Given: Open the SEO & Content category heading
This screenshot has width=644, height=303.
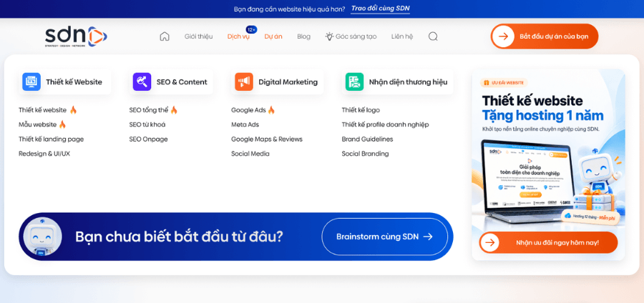Looking at the screenshot, I should tap(171, 81).
